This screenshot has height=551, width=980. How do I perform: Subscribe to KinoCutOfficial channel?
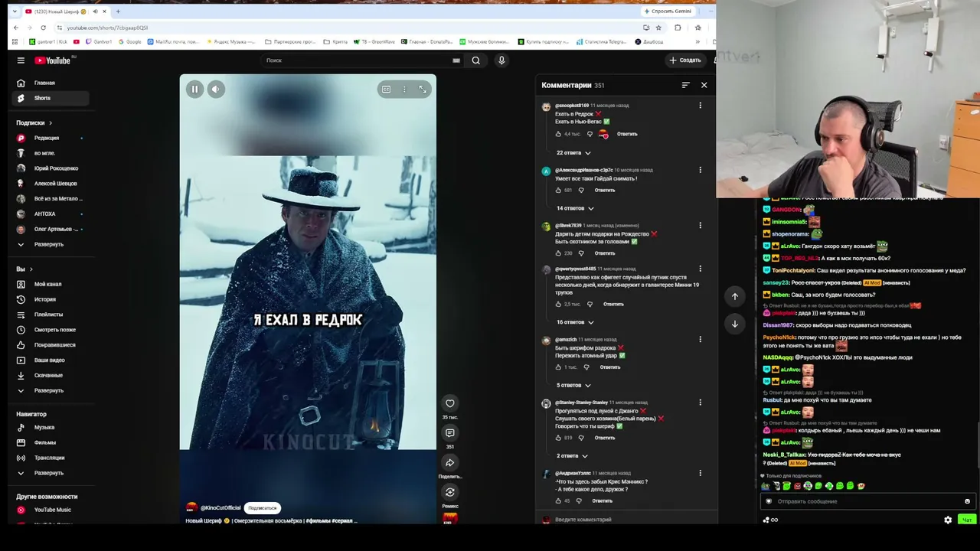pyautogui.click(x=262, y=508)
